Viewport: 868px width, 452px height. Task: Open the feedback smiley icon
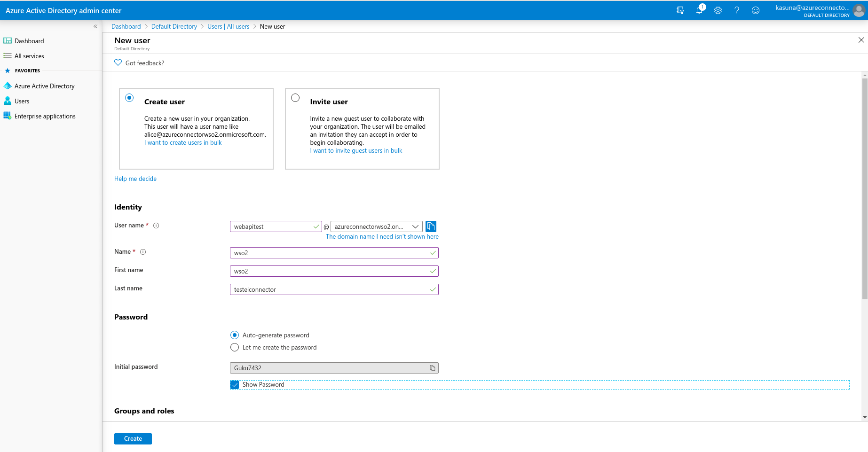point(755,10)
